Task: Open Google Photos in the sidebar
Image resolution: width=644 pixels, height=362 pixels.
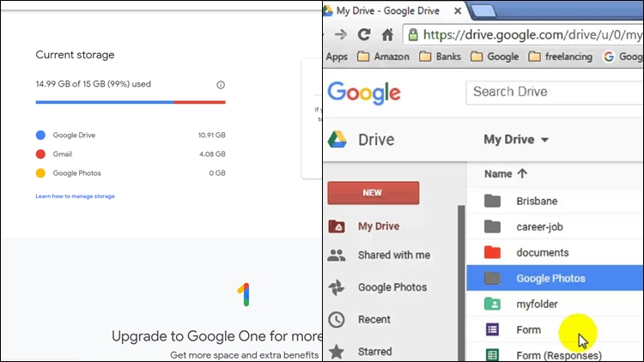Action: click(x=392, y=287)
